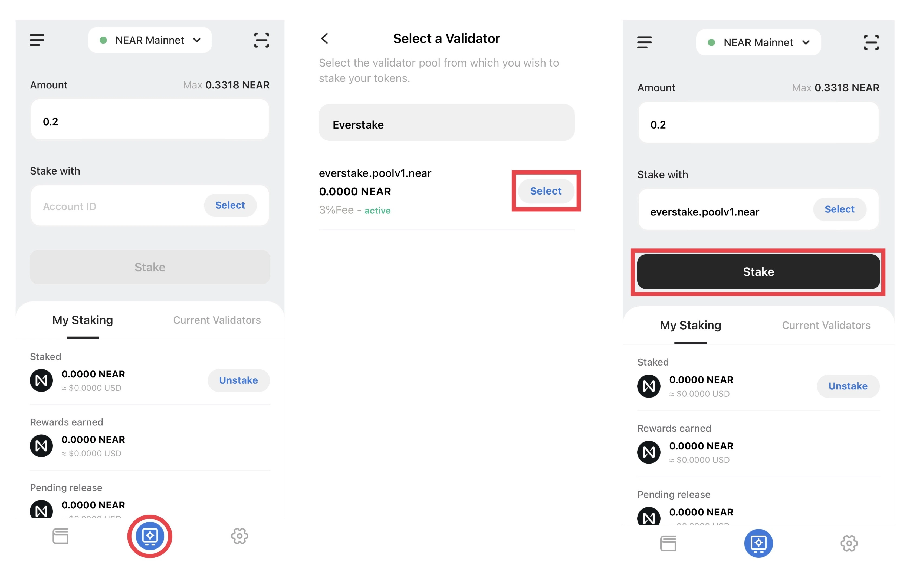
Task: Go back using the Select a Validator chevron
Action: [324, 38]
